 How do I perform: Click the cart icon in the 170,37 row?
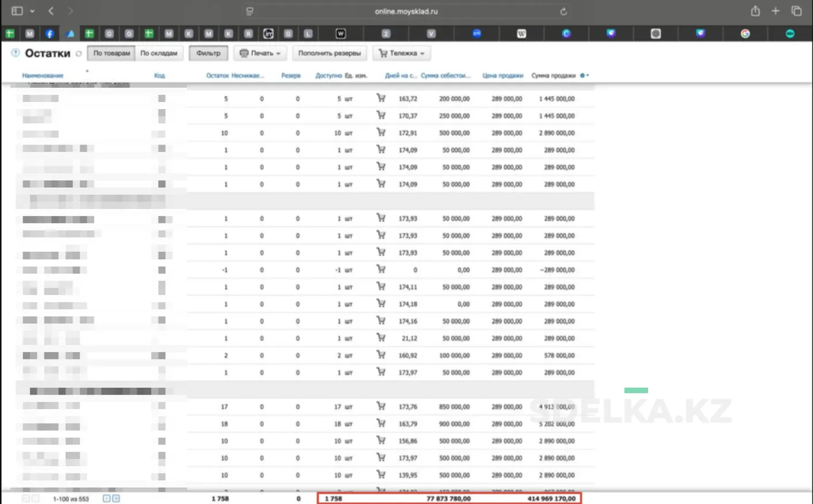(381, 115)
